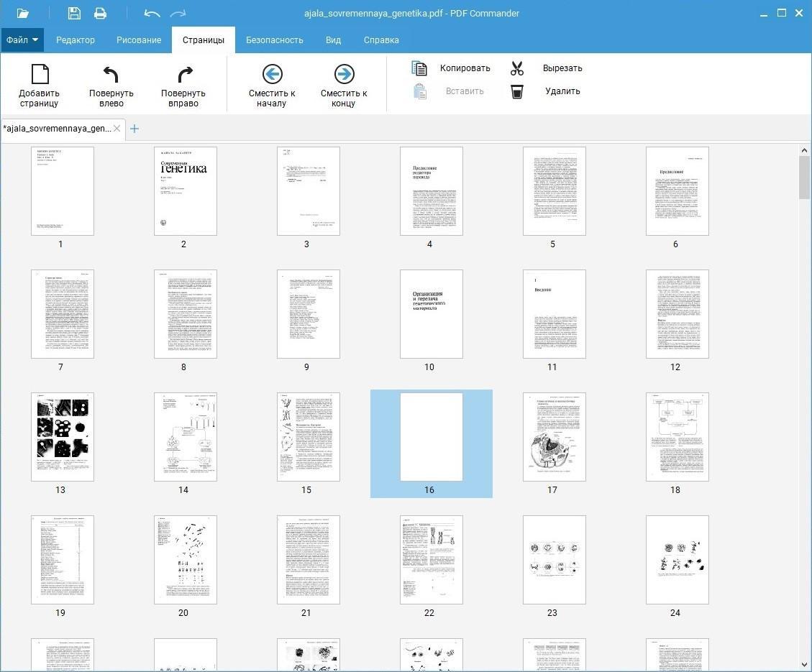This screenshot has width=812, height=672.
Task: Select page 6 thumbnail
Action: click(x=678, y=191)
